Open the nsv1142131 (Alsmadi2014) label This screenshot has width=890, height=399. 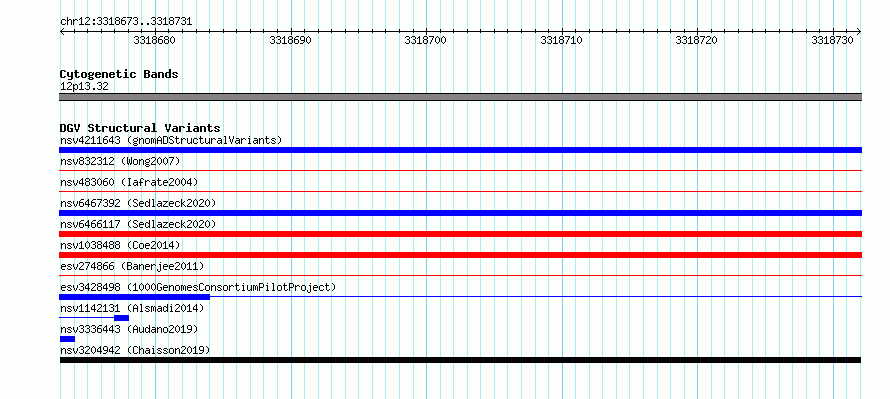pyautogui.click(x=132, y=308)
